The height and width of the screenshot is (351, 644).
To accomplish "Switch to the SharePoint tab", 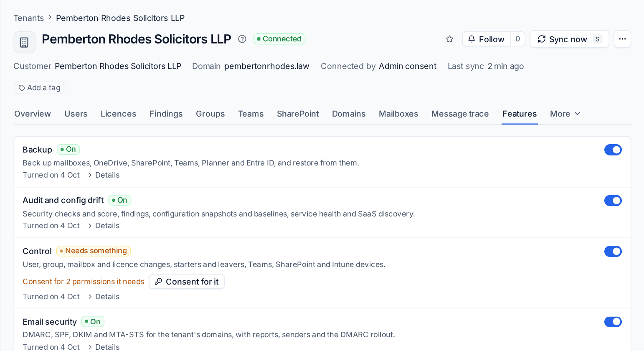I will click(x=298, y=114).
